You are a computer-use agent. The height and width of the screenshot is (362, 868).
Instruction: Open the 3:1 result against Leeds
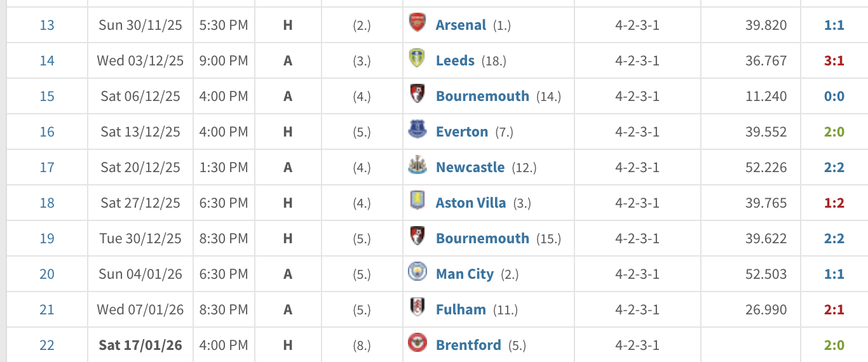pos(834,61)
